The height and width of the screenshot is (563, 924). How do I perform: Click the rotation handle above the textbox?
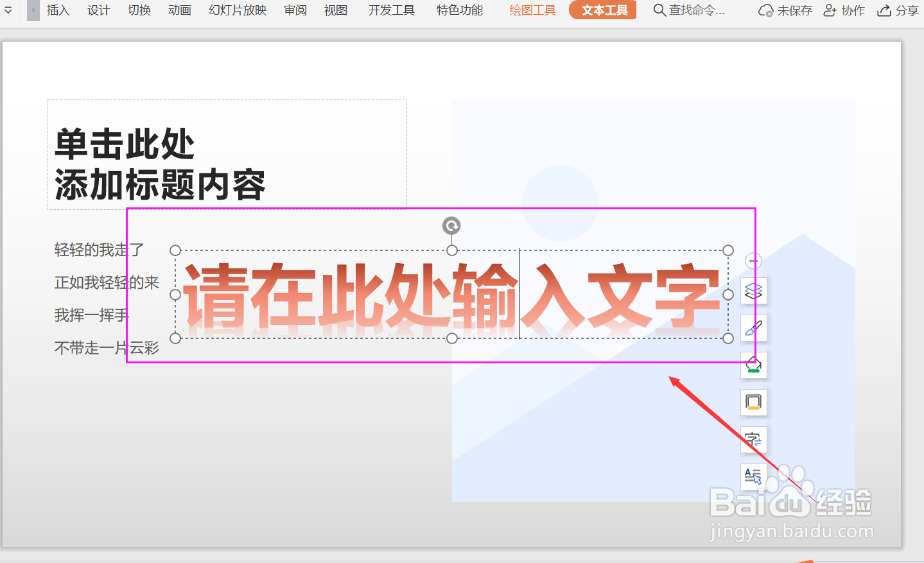tap(451, 225)
